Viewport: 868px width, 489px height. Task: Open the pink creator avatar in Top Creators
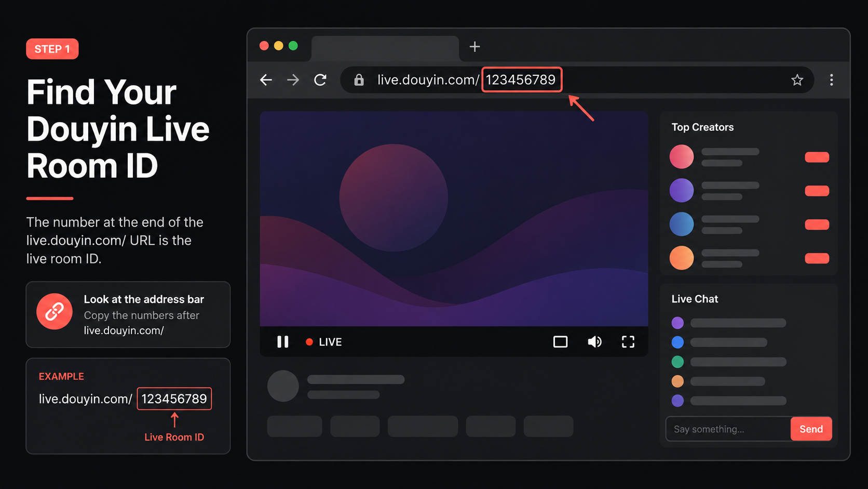pos(682,157)
